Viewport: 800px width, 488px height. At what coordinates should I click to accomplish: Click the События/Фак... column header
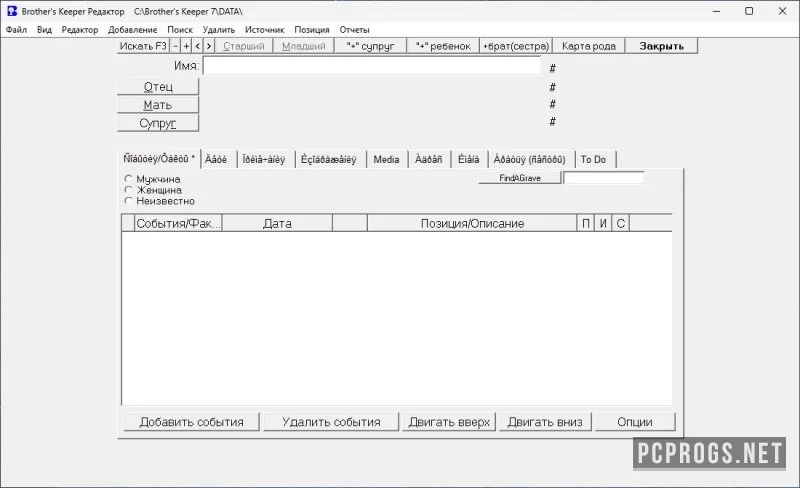(178, 223)
